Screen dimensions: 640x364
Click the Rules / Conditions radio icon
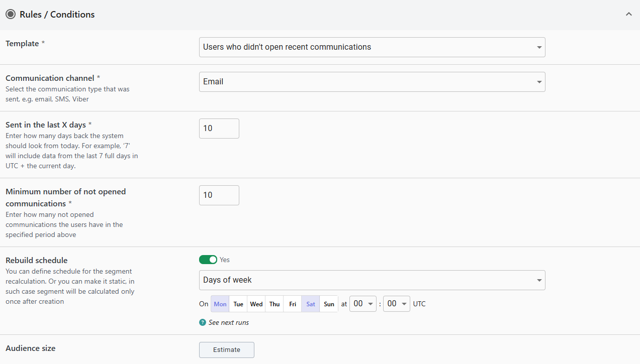point(11,15)
